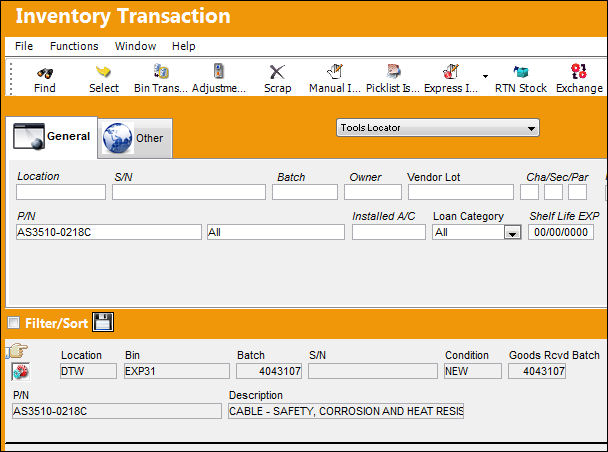Switch to the General tab

[52, 137]
